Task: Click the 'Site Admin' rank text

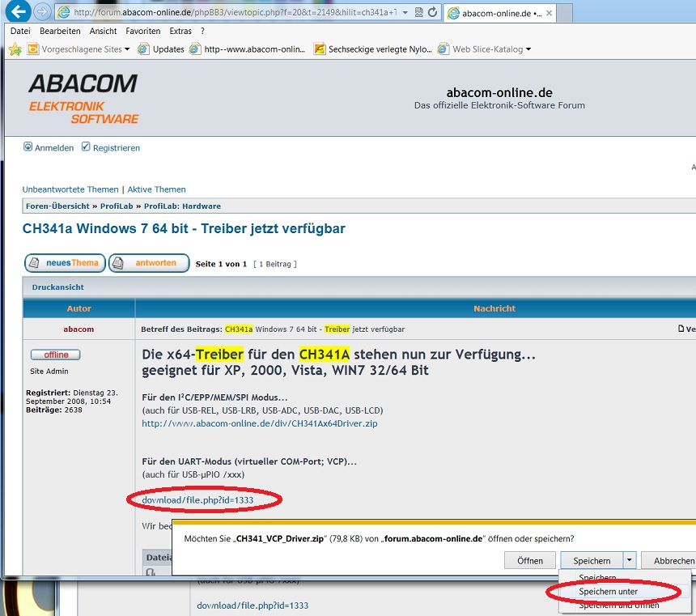Action: [49, 372]
